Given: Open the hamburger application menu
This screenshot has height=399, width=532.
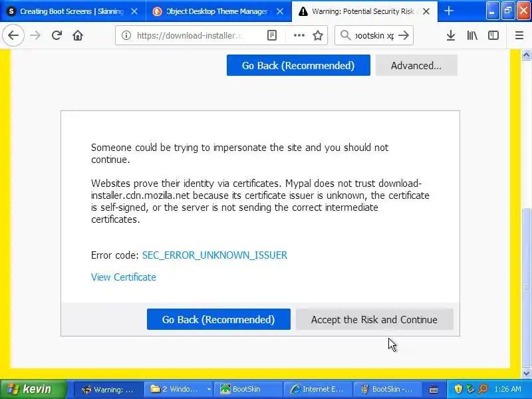Looking at the screenshot, I should (519, 35).
